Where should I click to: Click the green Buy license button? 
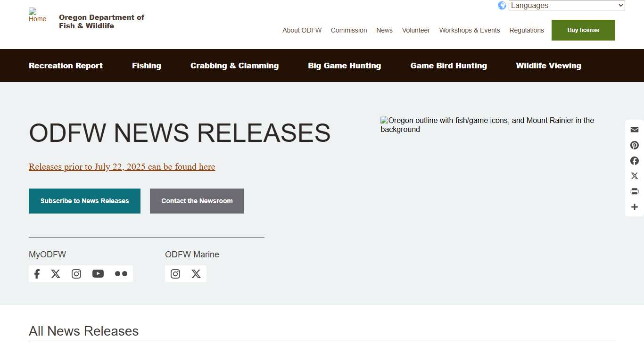583,30
